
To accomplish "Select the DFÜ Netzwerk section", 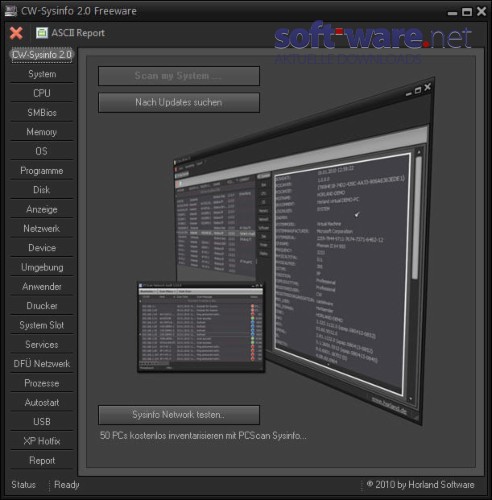I will pyautogui.click(x=42, y=364).
